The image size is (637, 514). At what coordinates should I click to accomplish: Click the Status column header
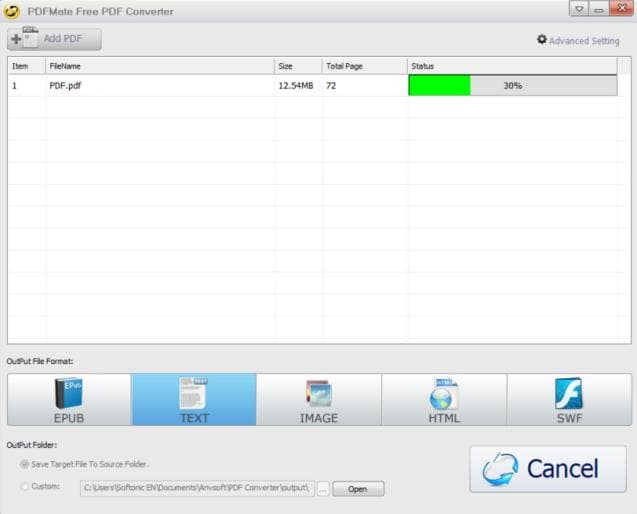[x=512, y=66]
